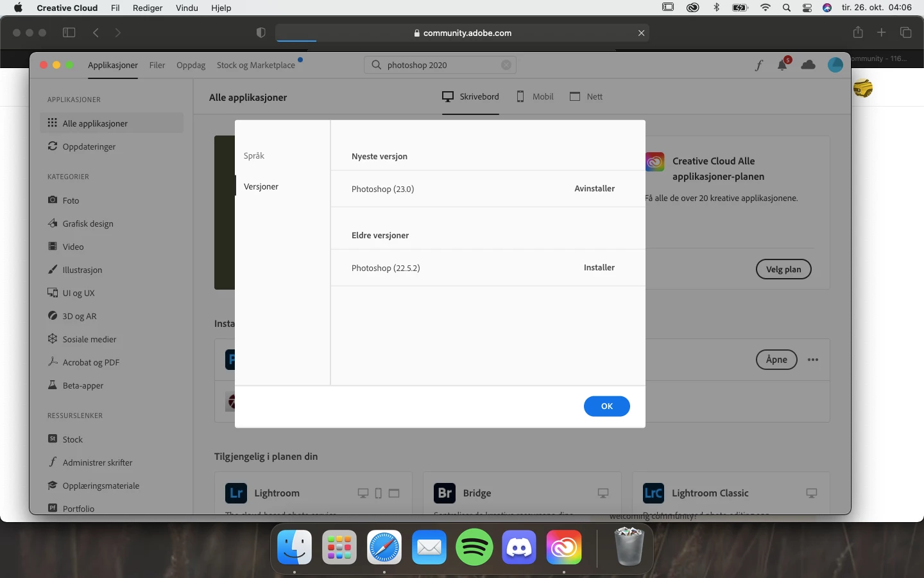This screenshot has width=924, height=578.
Task: Stop loading with address bar X
Action: (x=641, y=33)
